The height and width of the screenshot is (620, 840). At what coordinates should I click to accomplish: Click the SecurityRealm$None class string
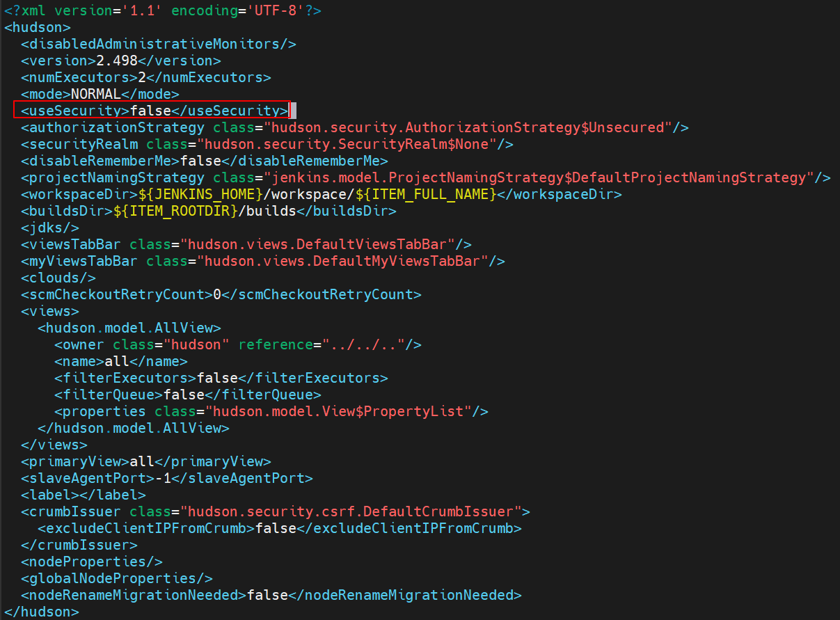pos(347,144)
